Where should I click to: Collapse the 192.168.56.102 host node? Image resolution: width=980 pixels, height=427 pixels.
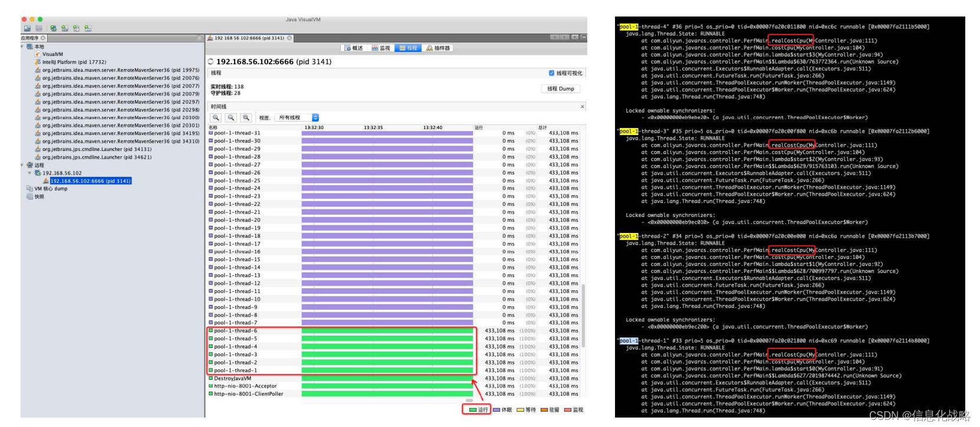(30, 173)
